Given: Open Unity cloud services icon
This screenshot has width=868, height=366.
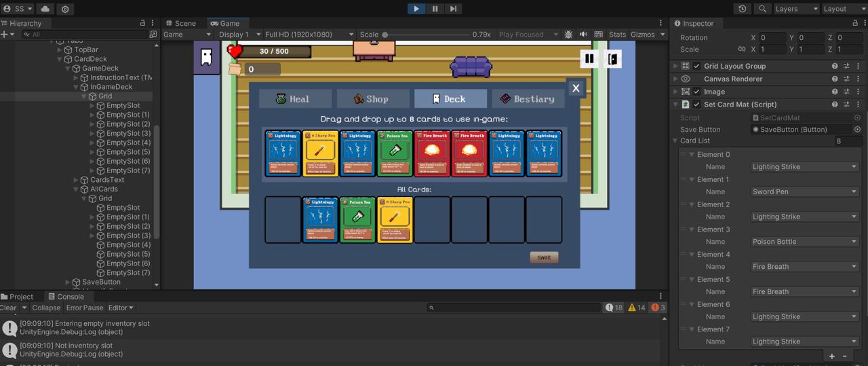Looking at the screenshot, I should click(45, 9).
